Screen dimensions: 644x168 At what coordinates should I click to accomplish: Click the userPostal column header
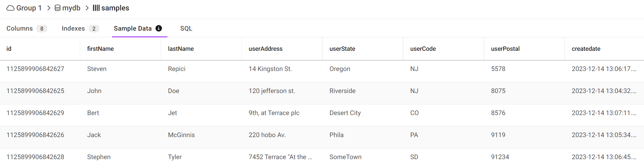[x=505, y=49]
